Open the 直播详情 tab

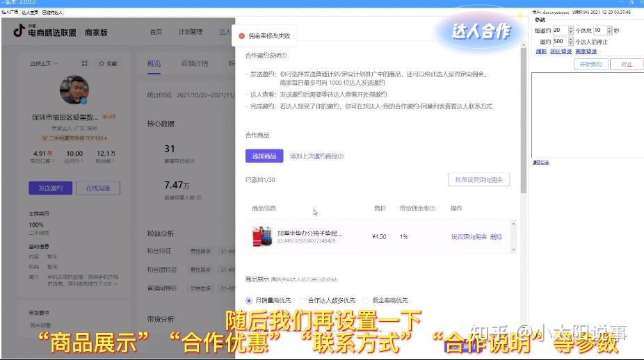click(x=195, y=63)
